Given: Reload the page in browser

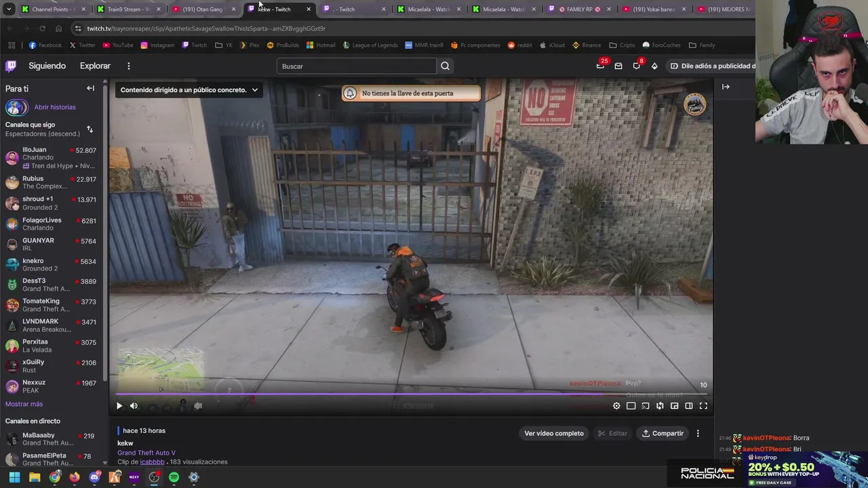Looking at the screenshot, I should tap(42, 28).
